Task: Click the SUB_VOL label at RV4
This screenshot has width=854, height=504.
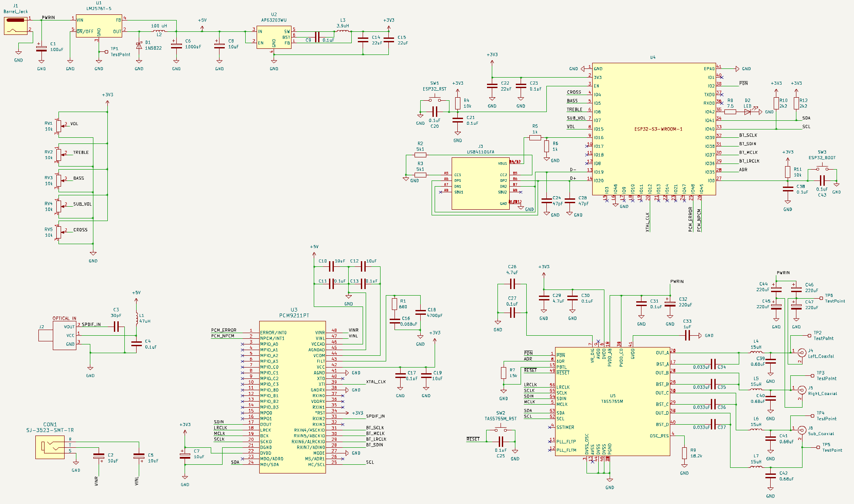Action: point(82,204)
